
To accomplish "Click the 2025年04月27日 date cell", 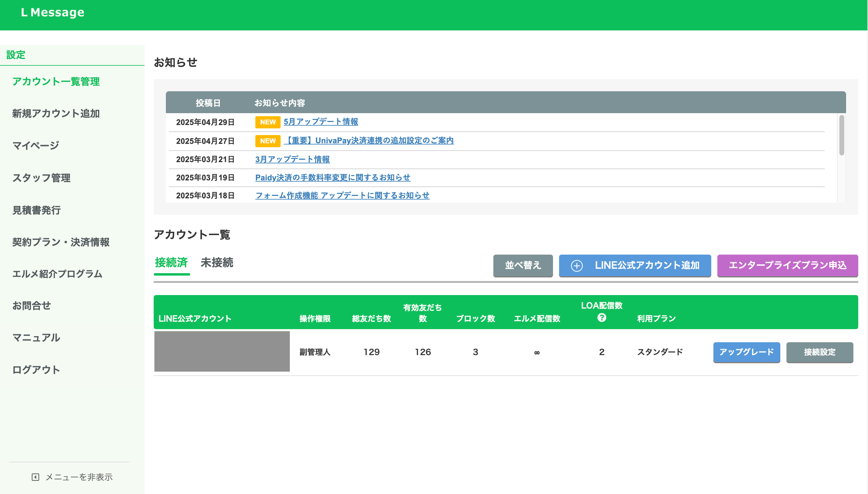I will pos(205,141).
